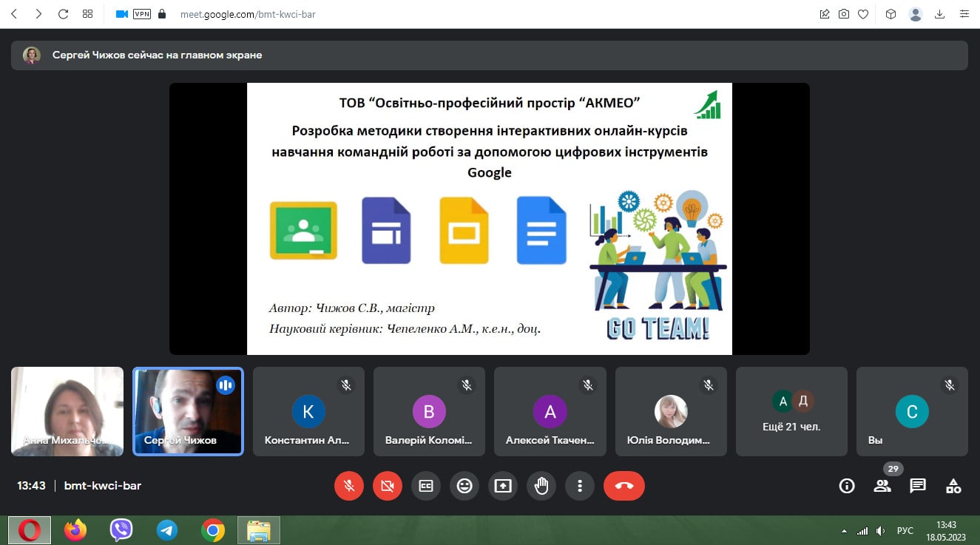Open the Easy Setup menu
980x545 pixels.
(965, 14)
